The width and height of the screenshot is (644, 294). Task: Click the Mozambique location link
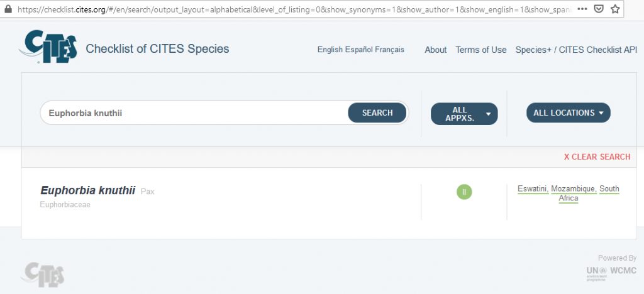pyautogui.click(x=574, y=188)
